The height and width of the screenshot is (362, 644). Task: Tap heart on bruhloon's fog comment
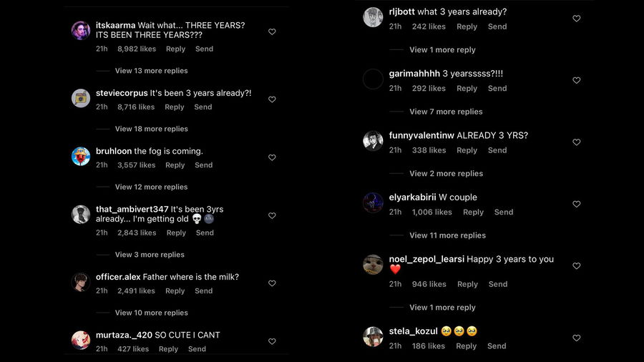(x=272, y=157)
